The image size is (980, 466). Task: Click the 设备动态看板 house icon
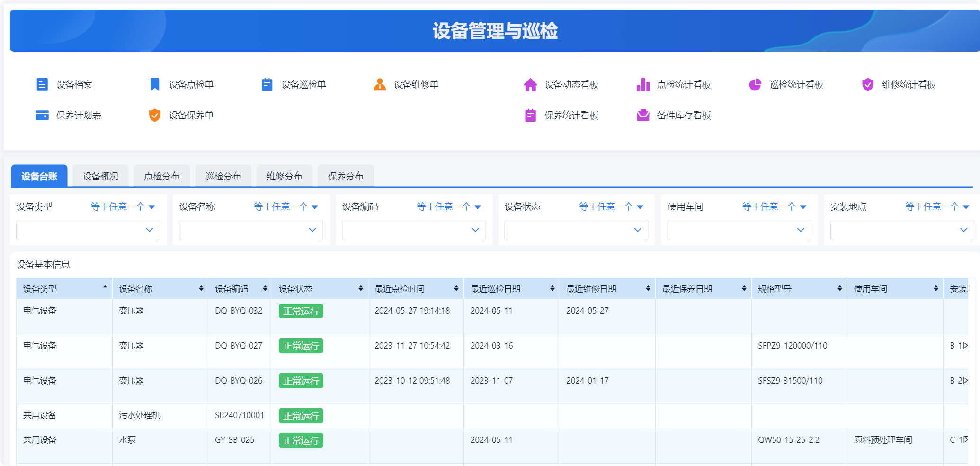530,84
